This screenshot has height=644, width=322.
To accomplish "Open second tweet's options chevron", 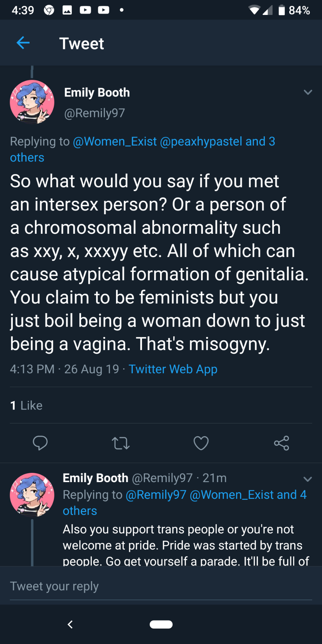I will (x=307, y=479).
